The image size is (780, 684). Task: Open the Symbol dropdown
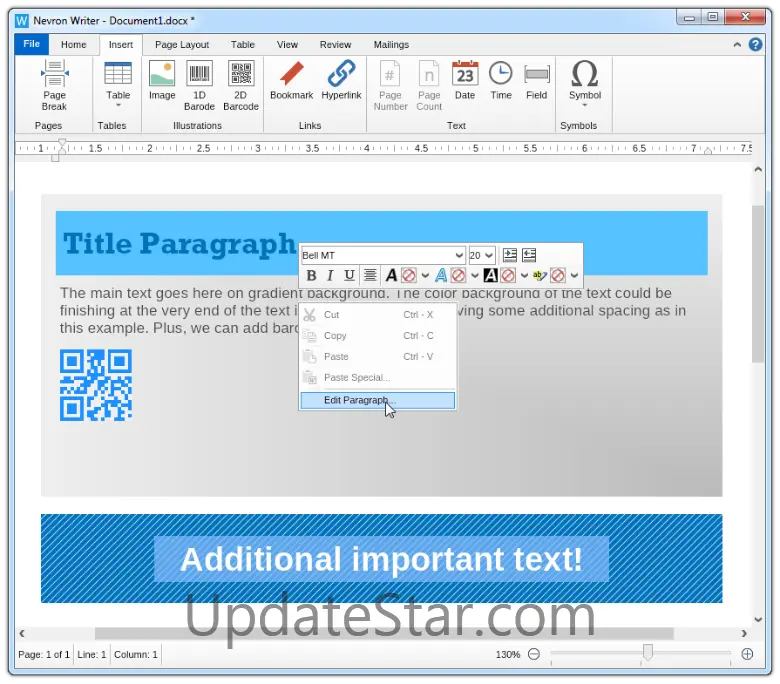[585, 84]
